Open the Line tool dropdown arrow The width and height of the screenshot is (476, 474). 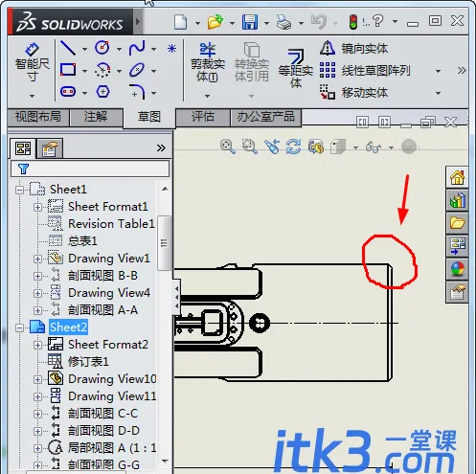tap(84, 49)
